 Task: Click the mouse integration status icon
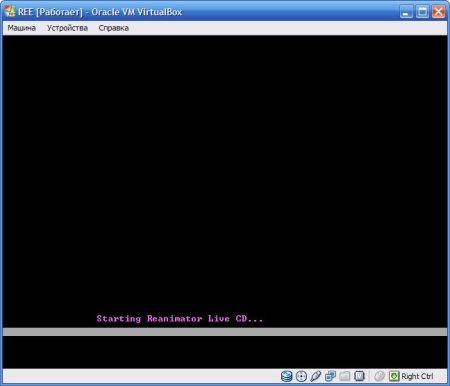pos(379,376)
